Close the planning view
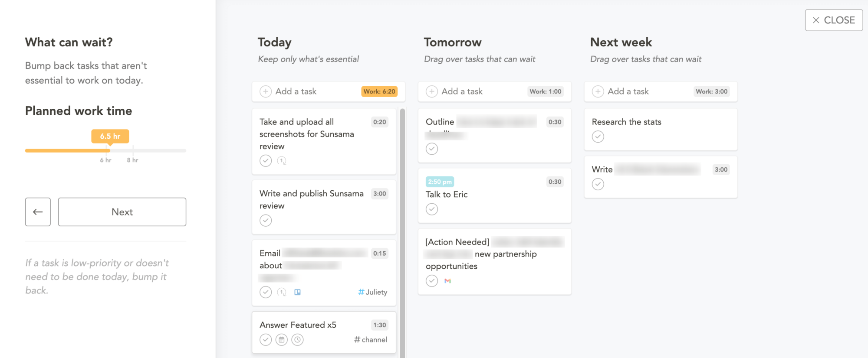868x358 pixels. pyautogui.click(x=834, y=20)
